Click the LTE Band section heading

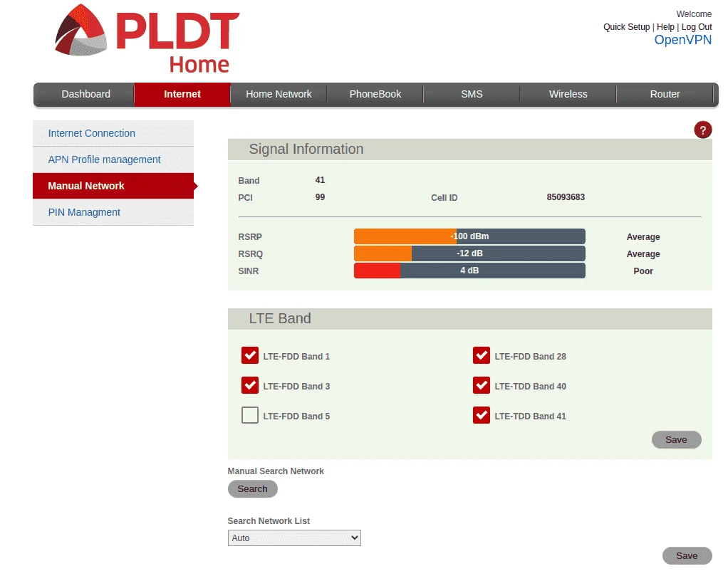(x=280, y=318)
